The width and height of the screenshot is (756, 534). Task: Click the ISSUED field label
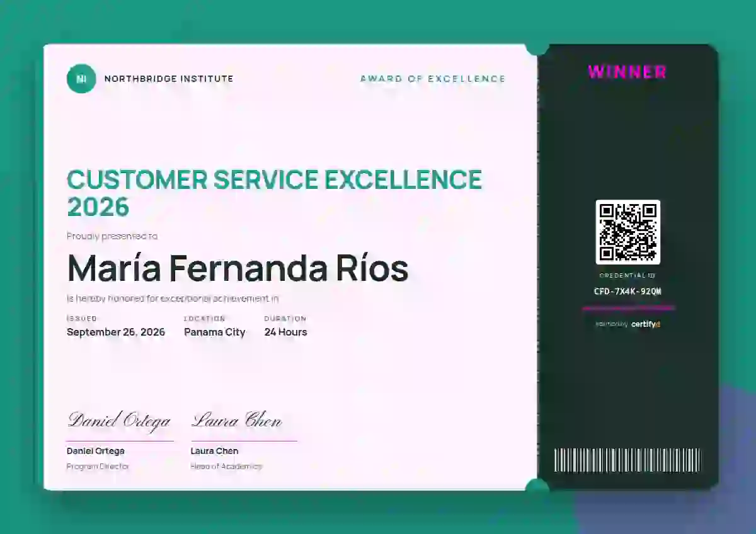pyautogui.click(x=82, y=319)
